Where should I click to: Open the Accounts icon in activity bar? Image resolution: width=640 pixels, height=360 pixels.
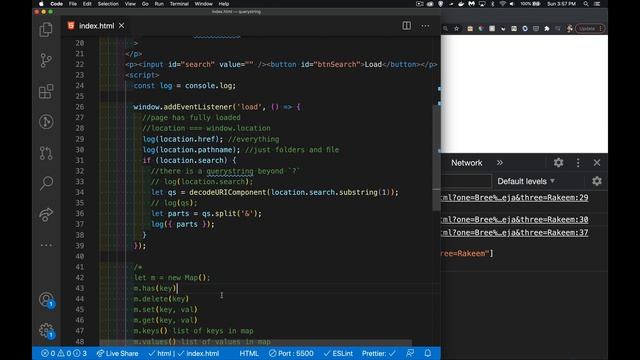(x=46, y=300)
